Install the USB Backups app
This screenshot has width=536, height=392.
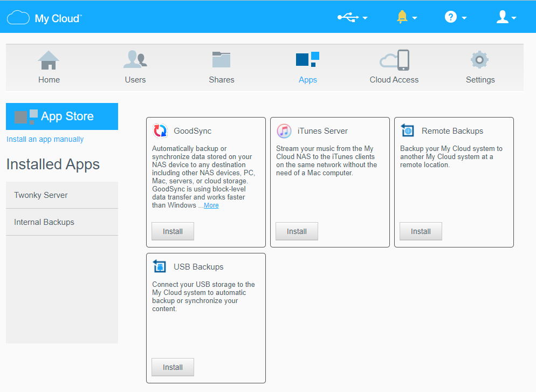[173, 367]
